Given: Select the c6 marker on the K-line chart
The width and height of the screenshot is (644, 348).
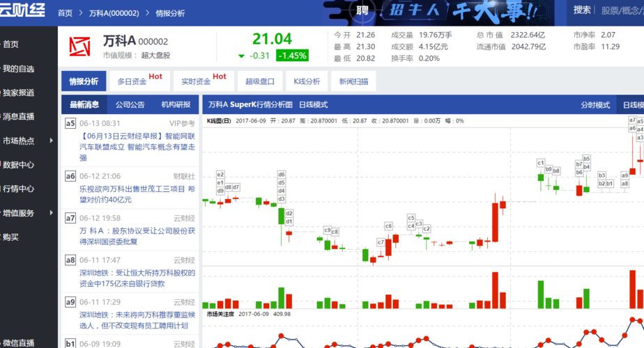Looking at the screenshot, I should pos(388,226).
